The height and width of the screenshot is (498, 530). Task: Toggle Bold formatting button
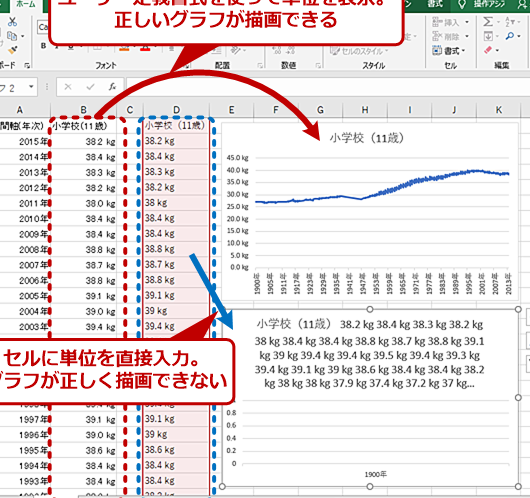(x=43, y=46)
